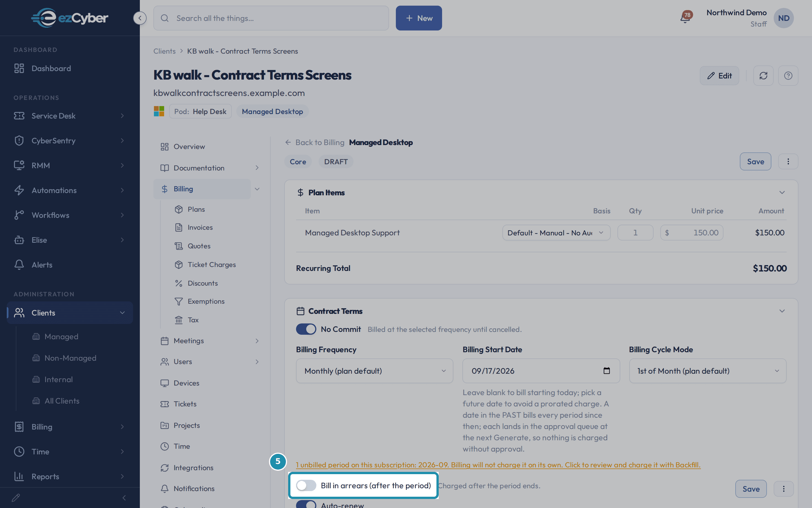This screenshot has width=812, height=508.
Task: Click the Alerts bell icon in sidebar
Action: point(19,265)
